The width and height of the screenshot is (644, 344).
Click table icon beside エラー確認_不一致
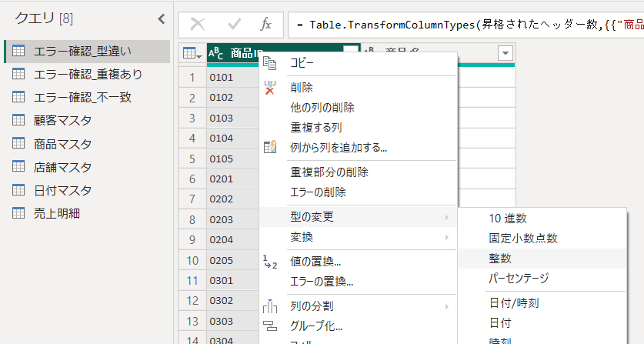coord(18,97)
